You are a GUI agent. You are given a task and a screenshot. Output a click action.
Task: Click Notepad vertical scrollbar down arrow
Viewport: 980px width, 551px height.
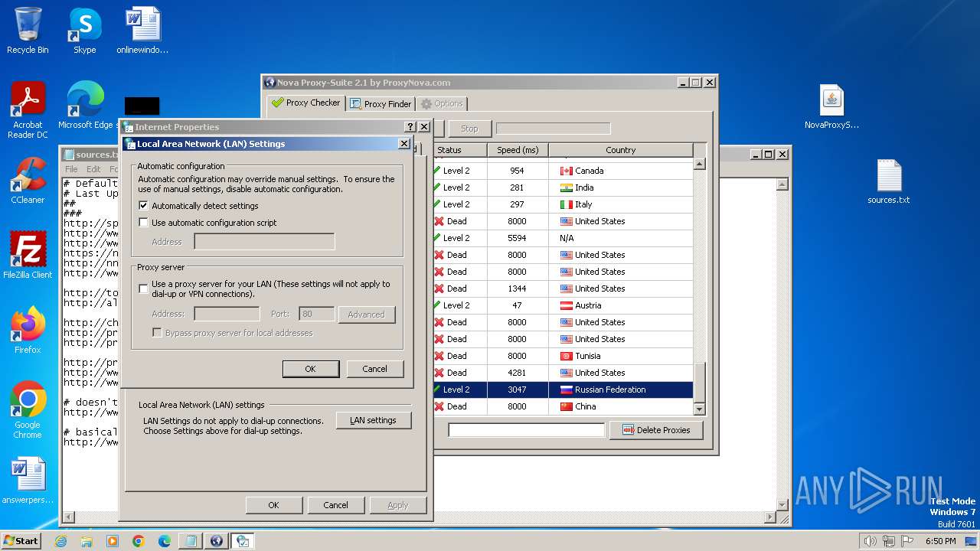pos(782,504)
